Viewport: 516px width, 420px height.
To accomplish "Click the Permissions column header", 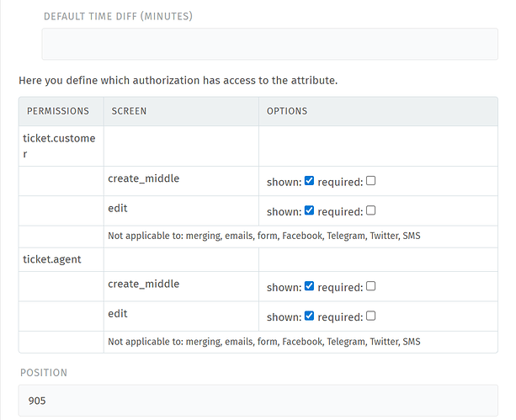I will click(x=58, y=111).
